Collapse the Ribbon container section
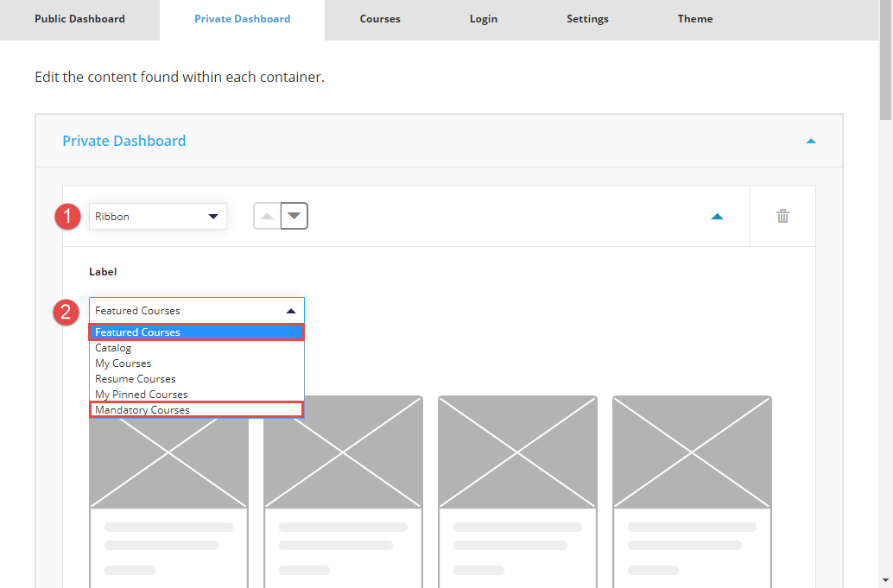This screenshot has height=588, width=893. pyautogui.click(x=717, y=217)
